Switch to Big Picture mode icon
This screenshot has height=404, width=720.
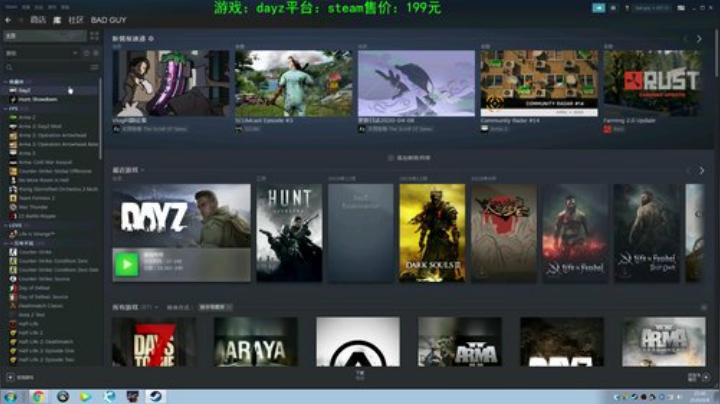[681, 8]
